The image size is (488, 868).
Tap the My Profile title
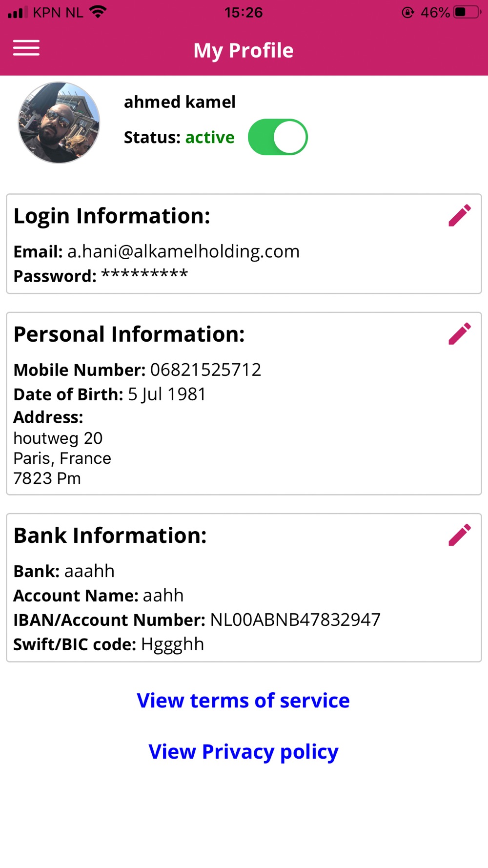click(244, 50)
